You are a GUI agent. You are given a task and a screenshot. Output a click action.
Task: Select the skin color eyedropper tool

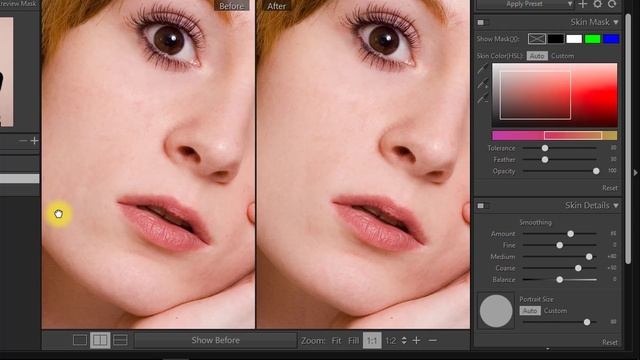coord(482,69)
